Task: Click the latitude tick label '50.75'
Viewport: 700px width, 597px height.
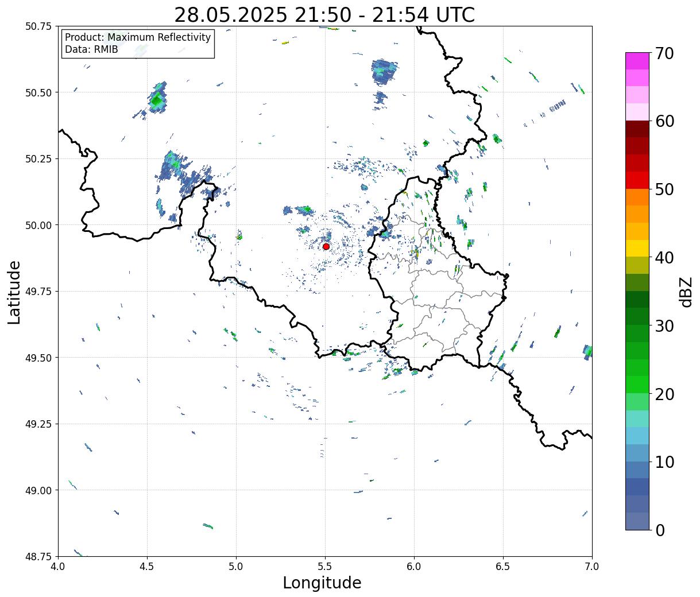Action: pos(38,26)
